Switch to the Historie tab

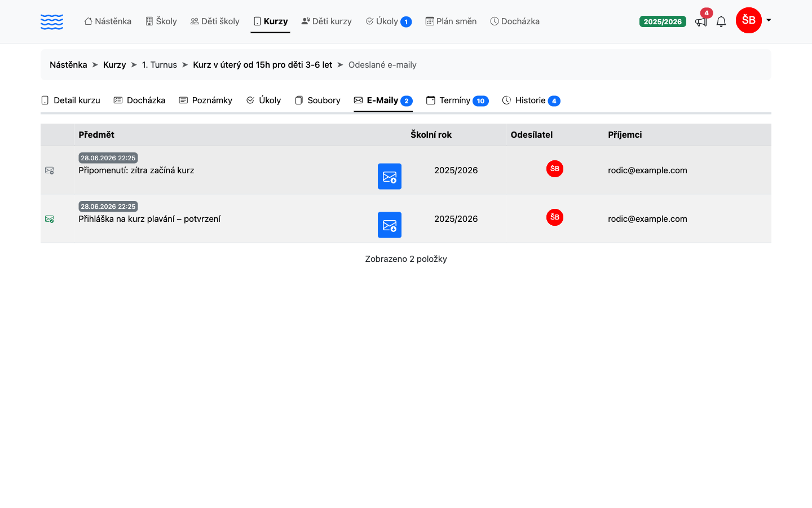(x=531, y=100)
